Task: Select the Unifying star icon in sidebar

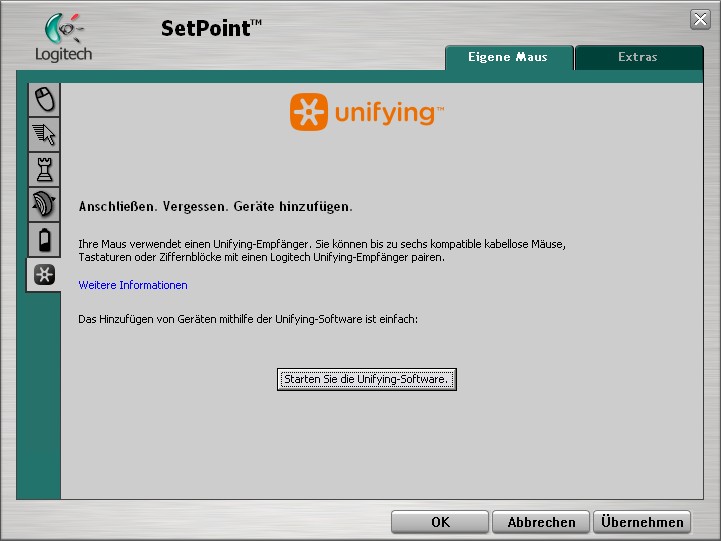Action: 45,275
